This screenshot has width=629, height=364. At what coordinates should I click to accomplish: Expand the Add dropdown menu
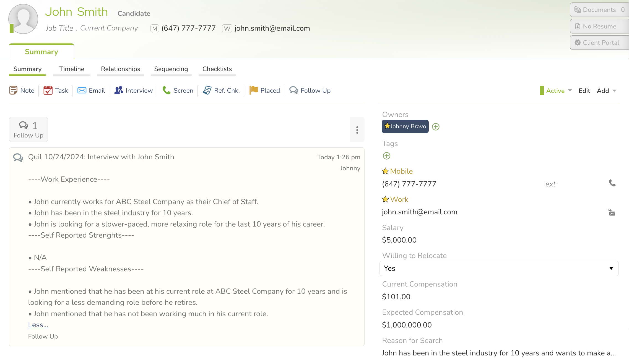607,91
